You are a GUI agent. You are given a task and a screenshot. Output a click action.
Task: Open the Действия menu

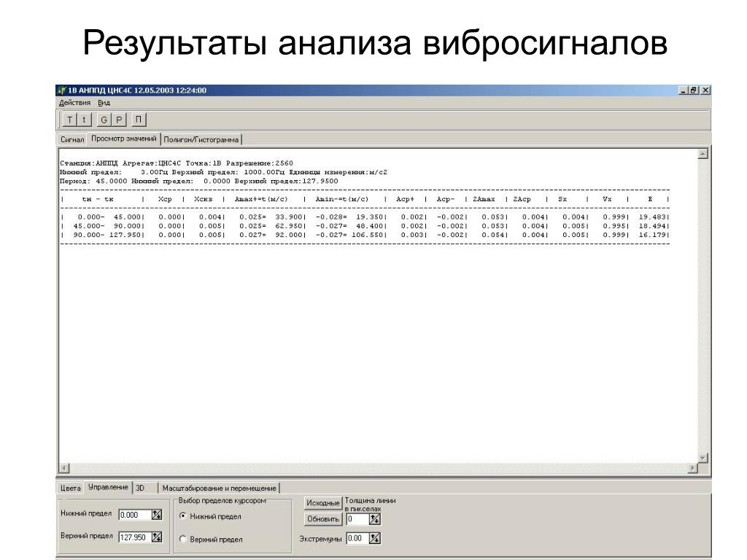(x=75, y=103)
